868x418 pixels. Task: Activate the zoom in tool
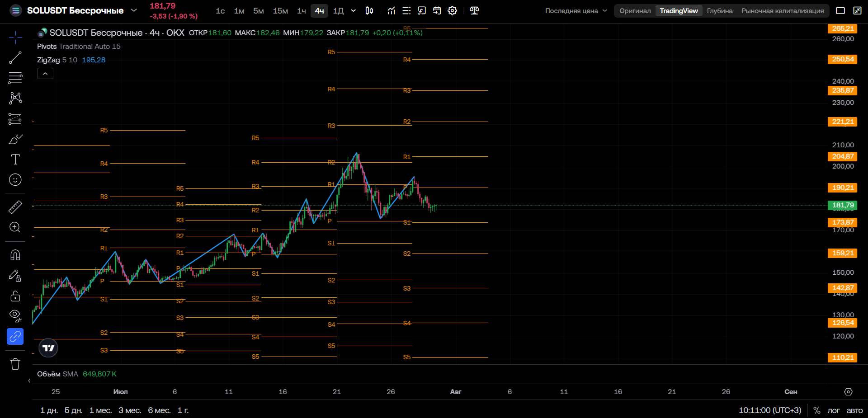click(15, 227)
